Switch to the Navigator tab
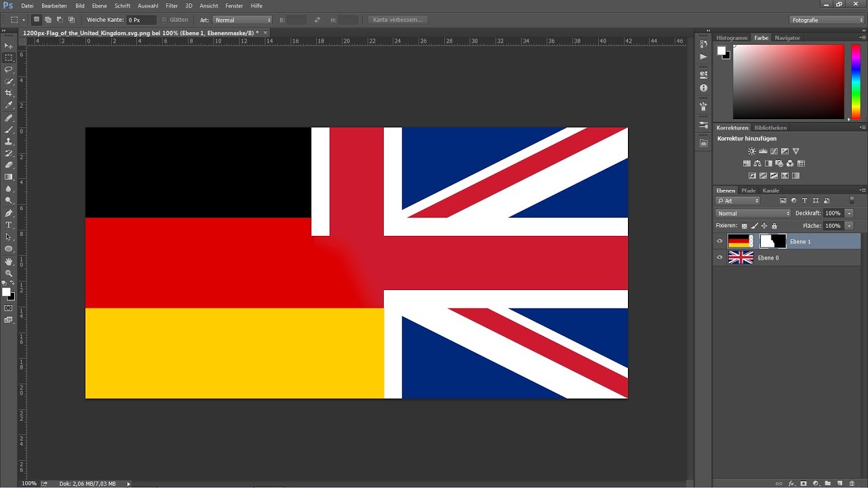This screenshot has width=868, height=488. [x=787, y=38]
